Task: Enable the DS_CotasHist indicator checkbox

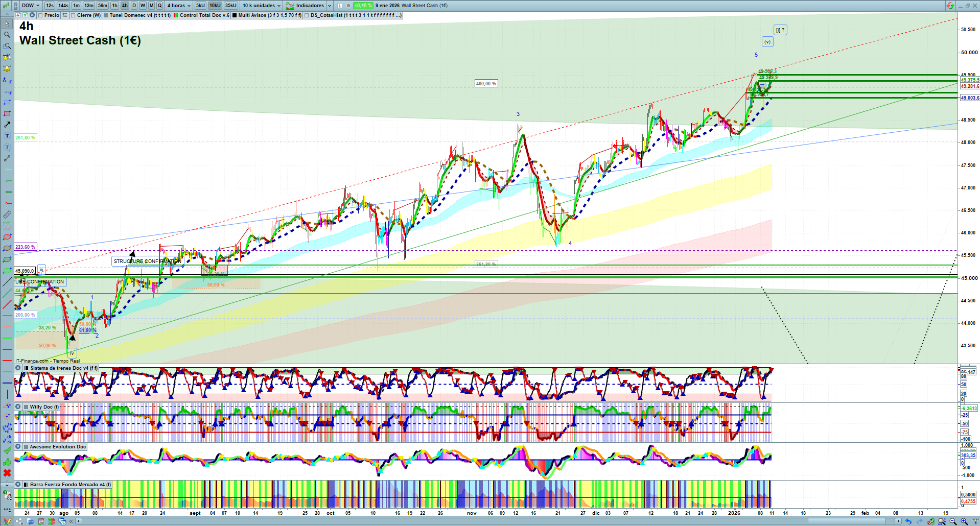Action: (x=307, y=15)
